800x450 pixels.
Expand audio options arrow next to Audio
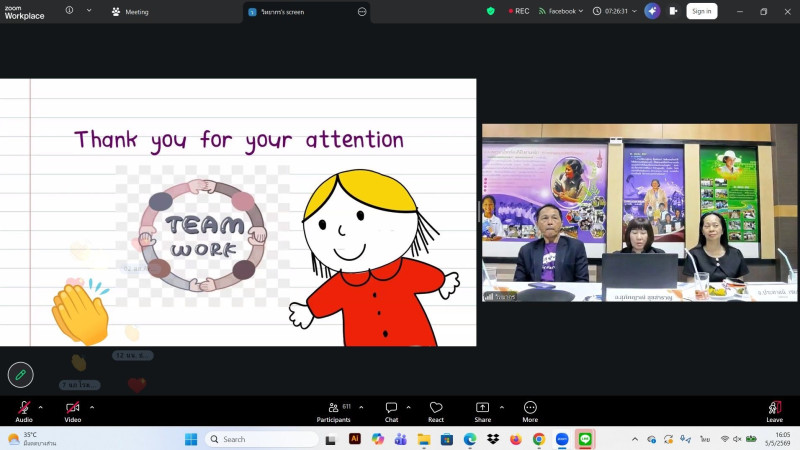click(x=40, y=407)
